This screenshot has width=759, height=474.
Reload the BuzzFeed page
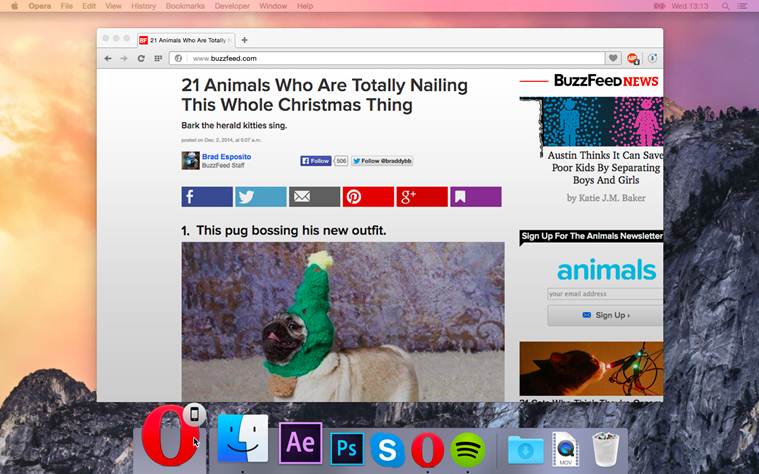click(x=141, y=59)
